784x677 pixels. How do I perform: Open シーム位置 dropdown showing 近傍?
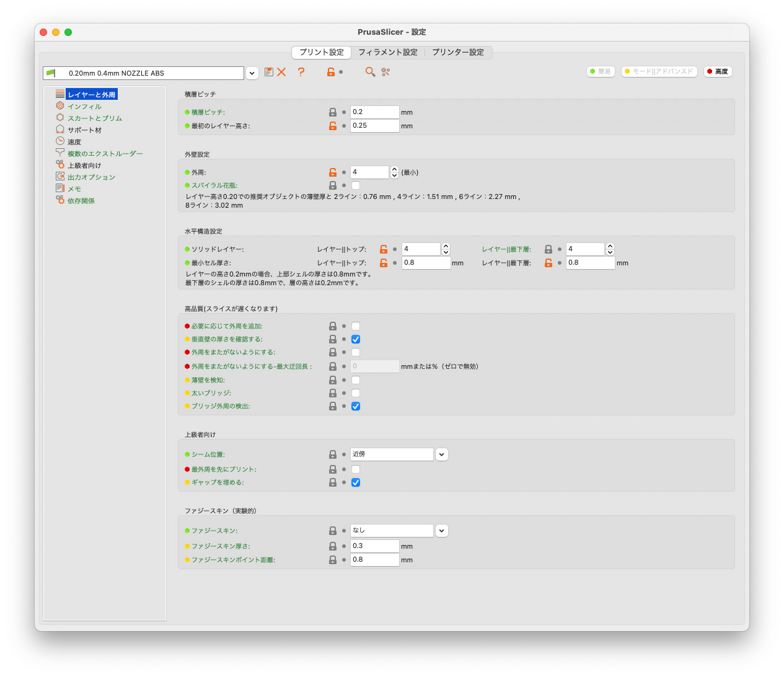441,454
